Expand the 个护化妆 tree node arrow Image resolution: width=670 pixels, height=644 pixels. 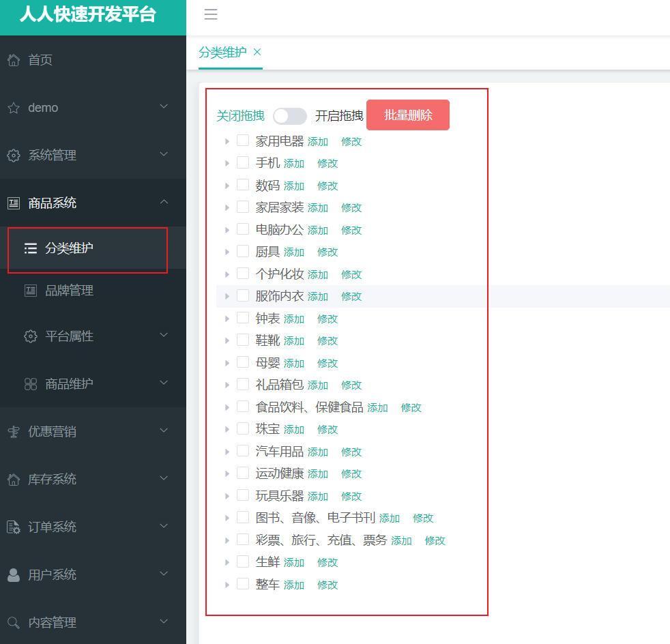coord(227,274)
